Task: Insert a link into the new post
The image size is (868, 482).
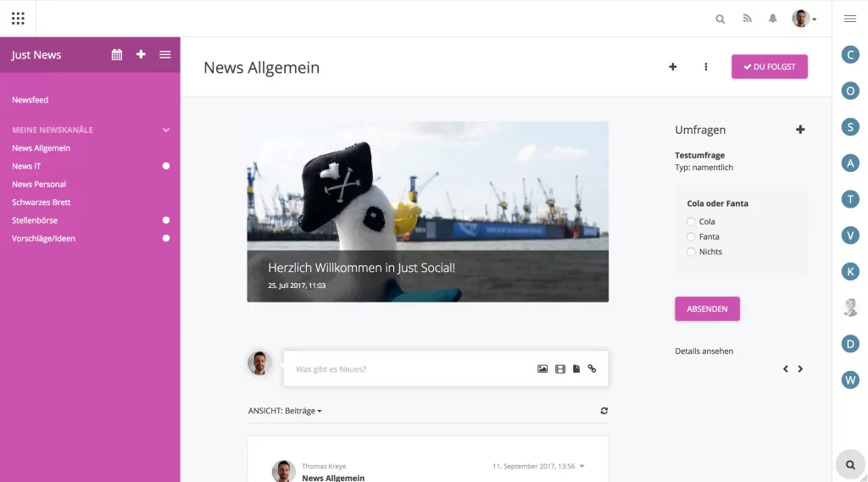Action: click(x=592, y=369)
